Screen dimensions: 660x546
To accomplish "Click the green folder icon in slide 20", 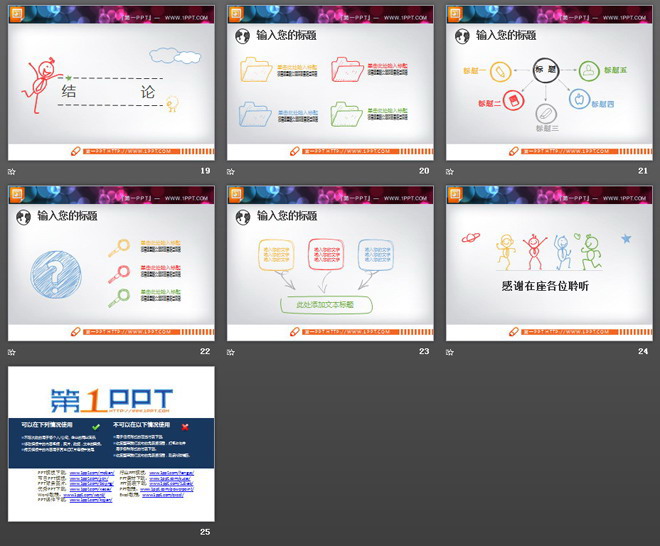I will tap(346, 115).
